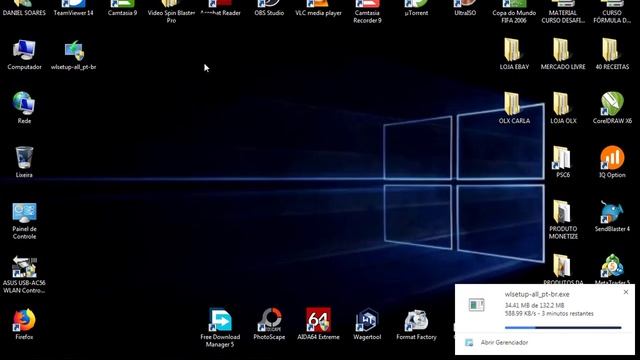Image resolution: width=640 pixels, height=360 pixels.
Task: Click the wlsetup-all_pt-br.exe download name
Action: [x=537, y=294]
